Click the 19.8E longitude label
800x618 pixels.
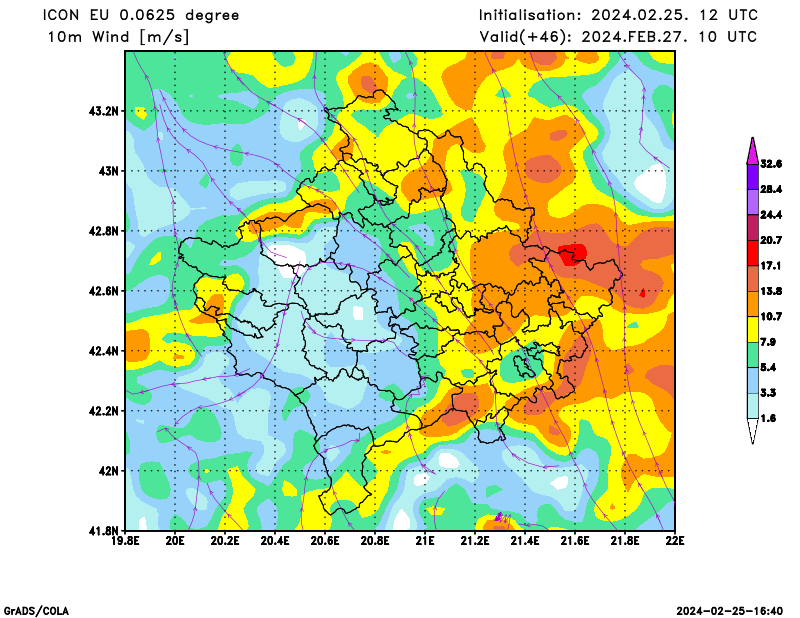coord(126,540)
